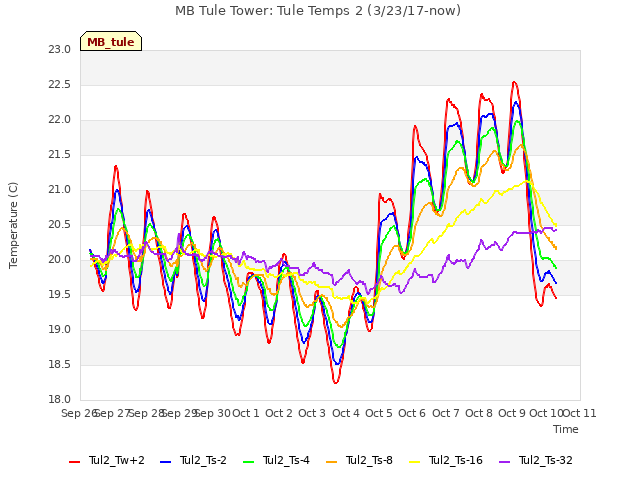Click the Oct 7 x-axis label

point(446,413)
